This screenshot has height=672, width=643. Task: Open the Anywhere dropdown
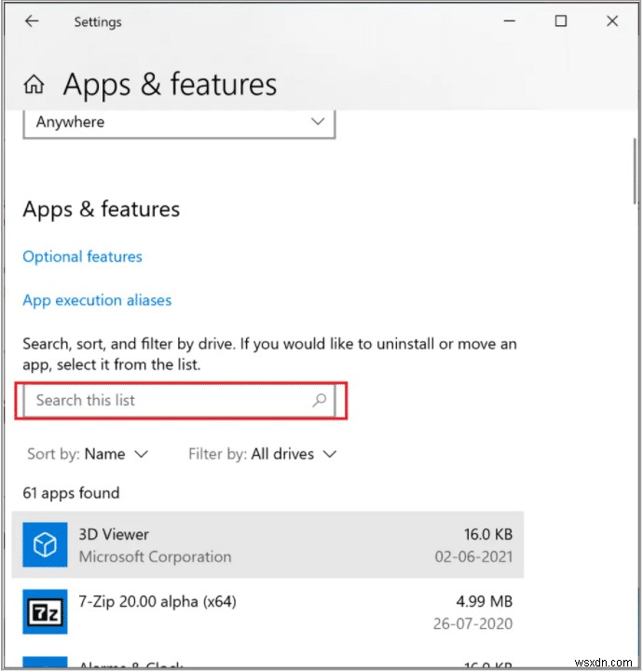tap(178, 122)
